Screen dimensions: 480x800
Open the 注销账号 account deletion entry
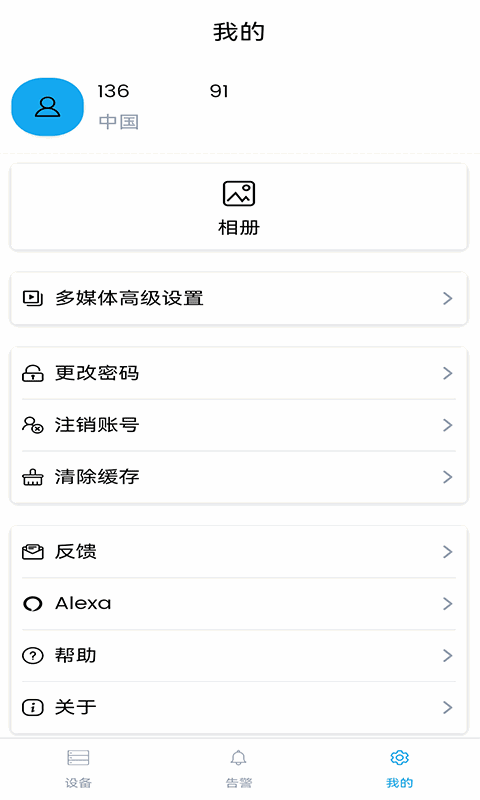click(x=239, y=425)
